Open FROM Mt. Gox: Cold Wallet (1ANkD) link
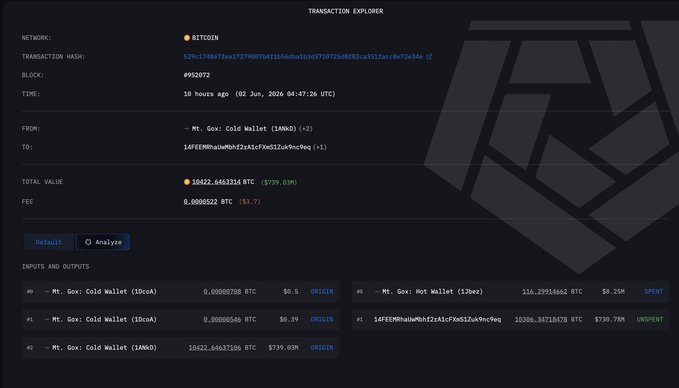This screenshot has width=679, height=388. coord(244,129)
